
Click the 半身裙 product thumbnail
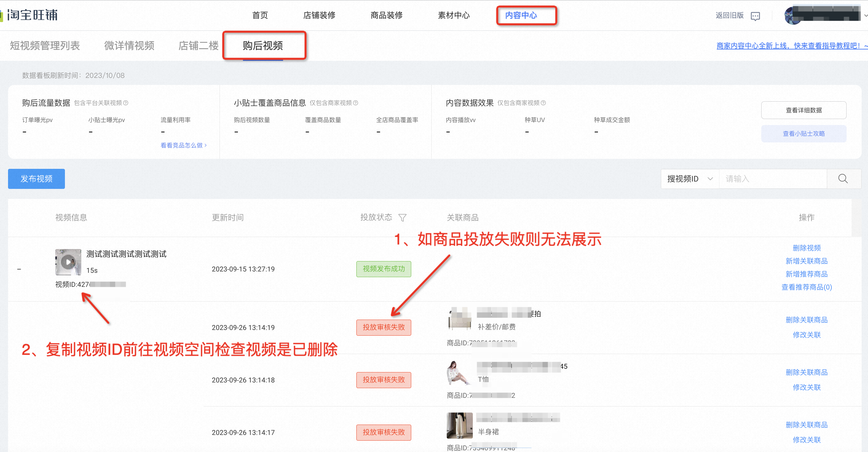460,426
